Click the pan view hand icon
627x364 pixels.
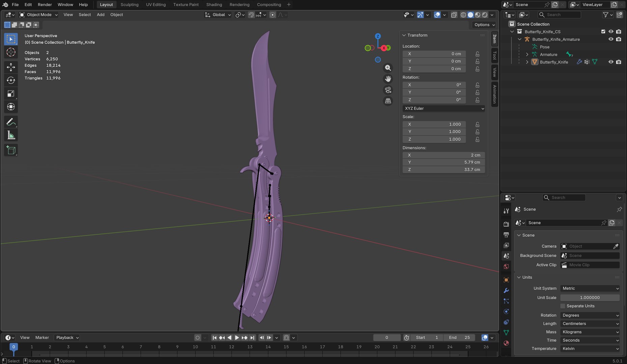[x=388, y=79]
